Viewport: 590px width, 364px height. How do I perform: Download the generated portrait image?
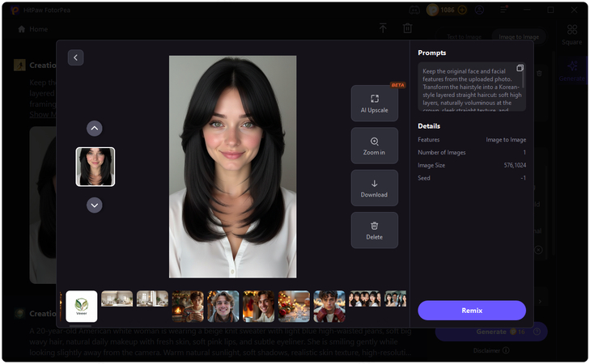[374, 188]
